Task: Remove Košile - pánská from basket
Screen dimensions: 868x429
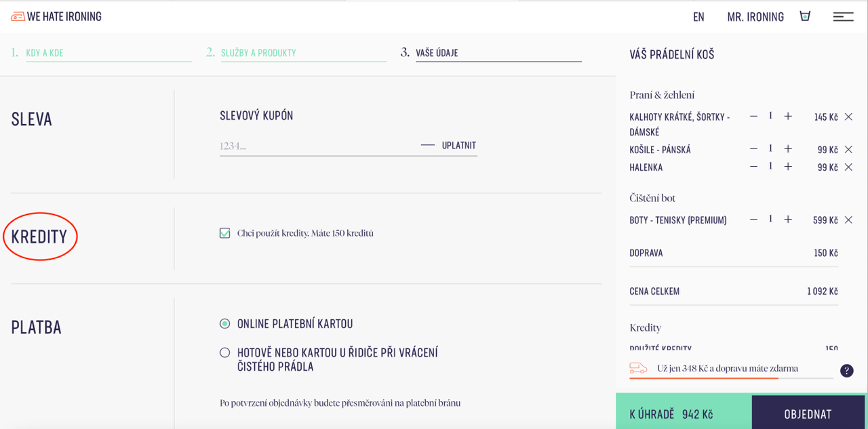Action: [x=848, y=150]
